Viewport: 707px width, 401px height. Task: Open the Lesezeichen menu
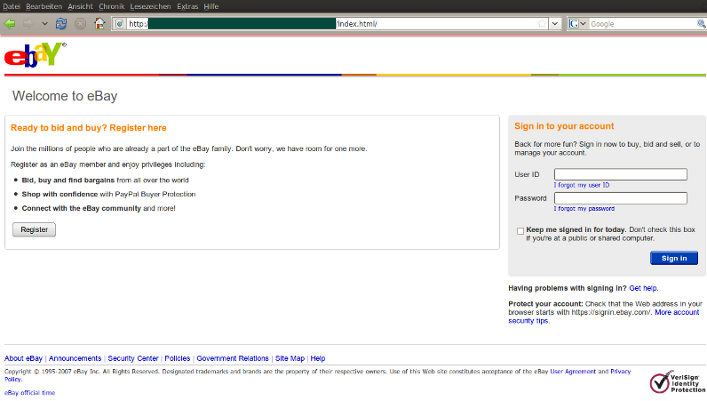[150, 6]
